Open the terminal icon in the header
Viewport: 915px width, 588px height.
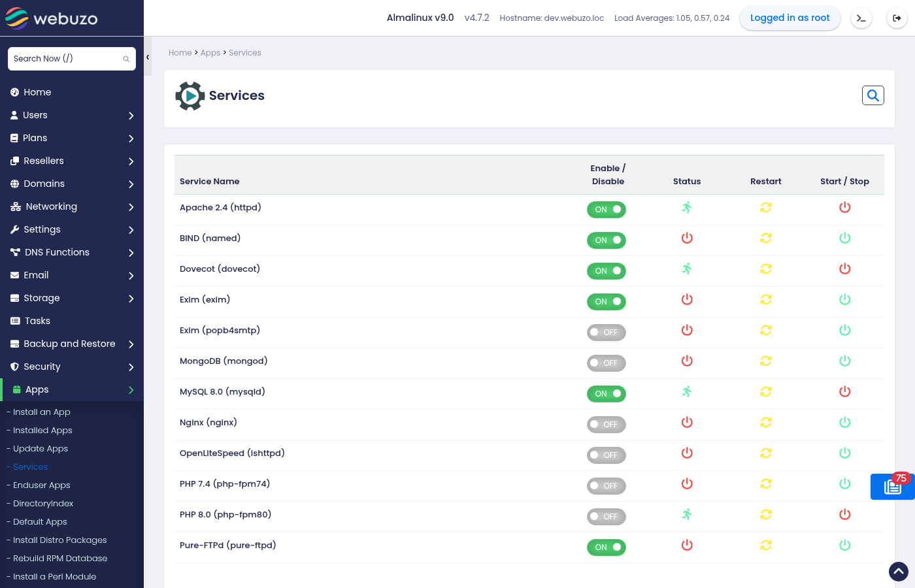point(861,18)
